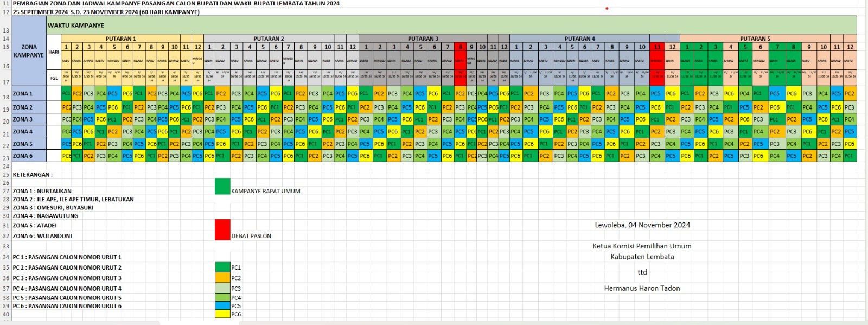The width and height of the screenshot is (868, 325).
Task: Click the orange PC2 legend color box
Action: (x=222, y=277)
